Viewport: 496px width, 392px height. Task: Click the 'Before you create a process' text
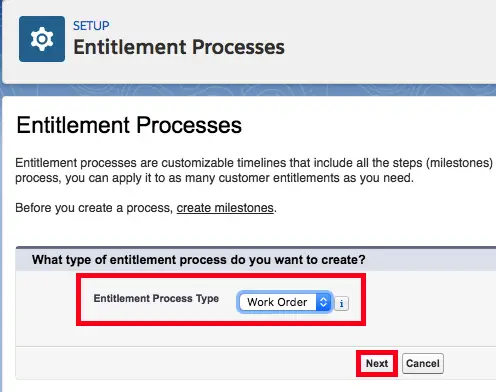[94, 208]
